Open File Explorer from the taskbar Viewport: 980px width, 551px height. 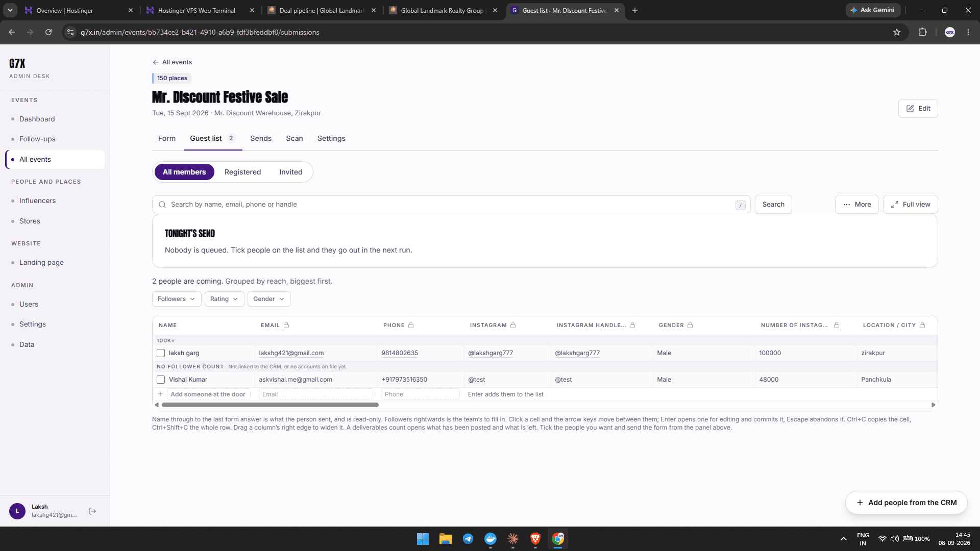pyautogui.click(x=446, y=539)
